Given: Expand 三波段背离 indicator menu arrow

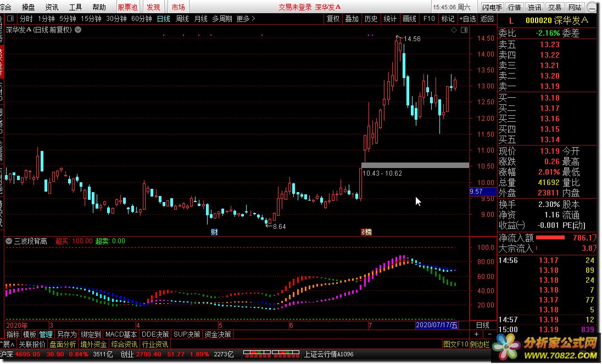Looking at the screenshot, I should pyautogui.click(x=9, y=241).
